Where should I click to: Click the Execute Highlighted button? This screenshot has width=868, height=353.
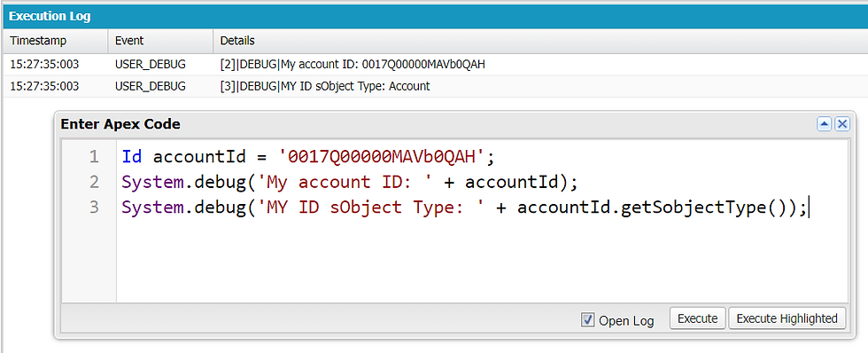tap(787, 318)
